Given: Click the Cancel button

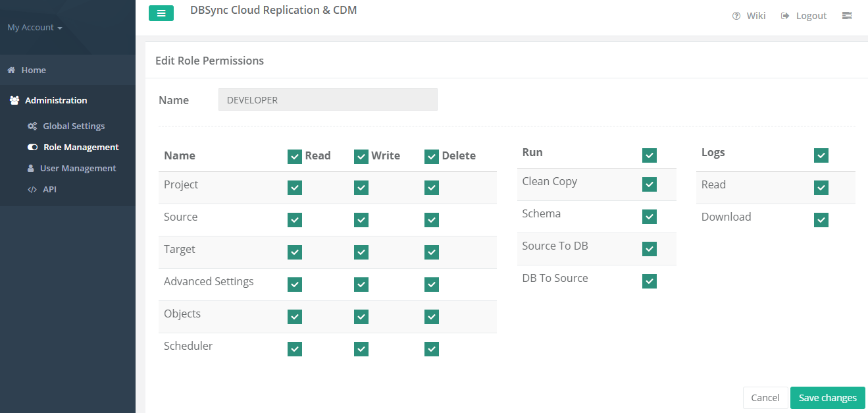Looking at the screenshot, I should point(765,398).
